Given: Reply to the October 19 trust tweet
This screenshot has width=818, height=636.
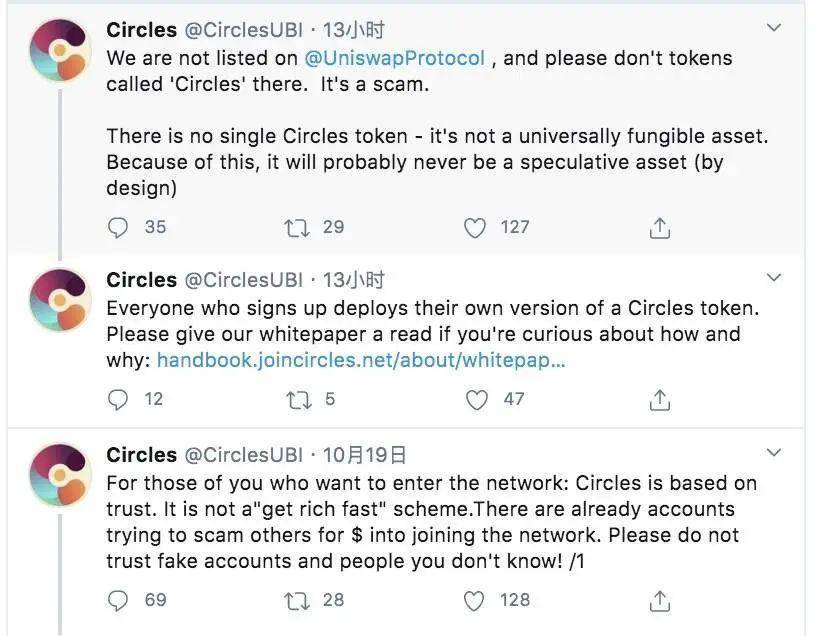Looking at the screenshot, I should click(x=118, y=600).
